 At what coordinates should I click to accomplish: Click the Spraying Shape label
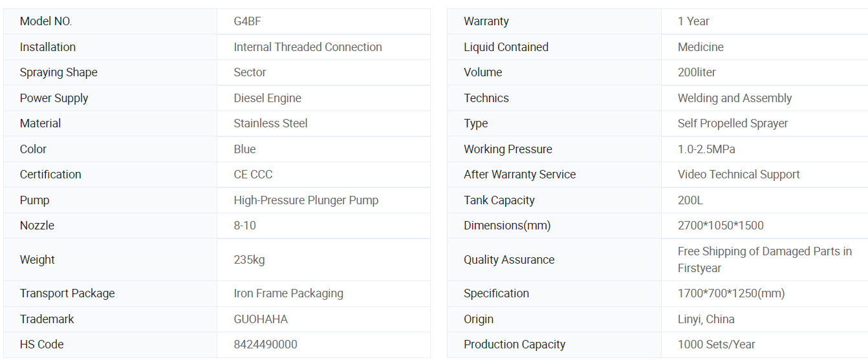click(x=58, y=72)
